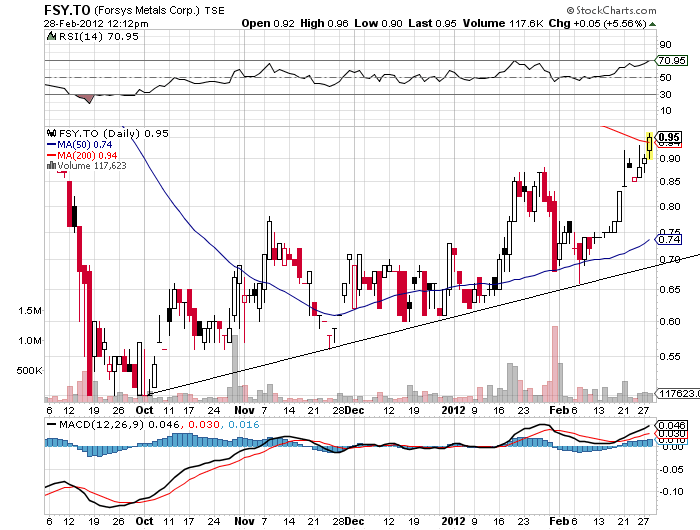Click the highlighted yellow latest candlestick
Viewport: 700px width, 530px height.
[650, 146]
